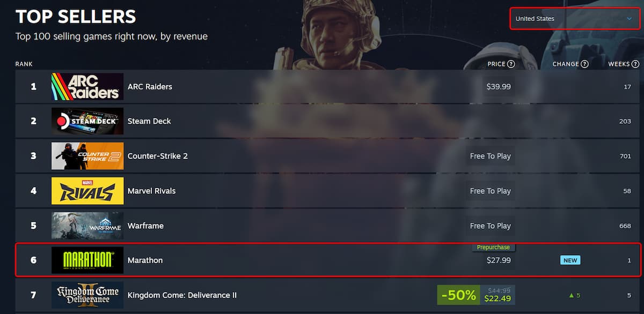Open the Warframe capsule thumbnail
This screenshot has width=644, height=314.
87,226
